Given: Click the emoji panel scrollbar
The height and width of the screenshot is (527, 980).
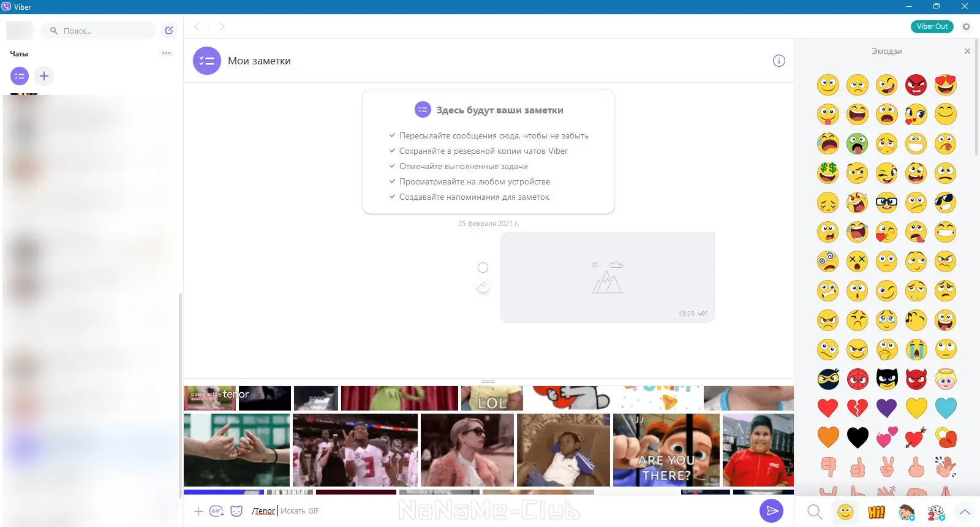Looking at the screenshot, I should point(977,98).
